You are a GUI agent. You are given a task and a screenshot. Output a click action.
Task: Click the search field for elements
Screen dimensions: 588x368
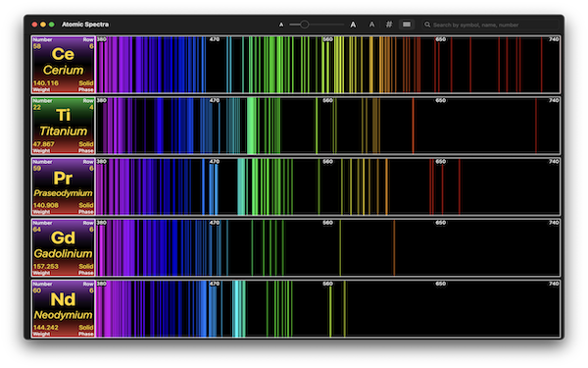click(490, 25)
